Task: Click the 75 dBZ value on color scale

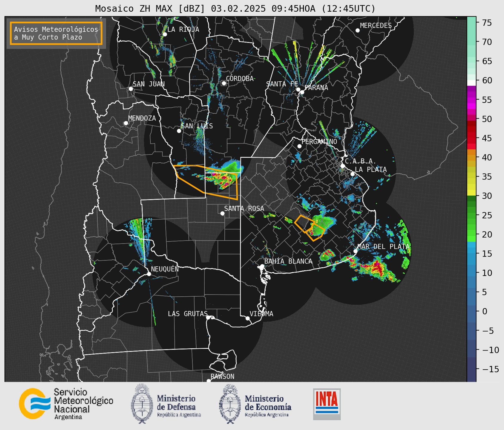Action: [x=487, y=23]
